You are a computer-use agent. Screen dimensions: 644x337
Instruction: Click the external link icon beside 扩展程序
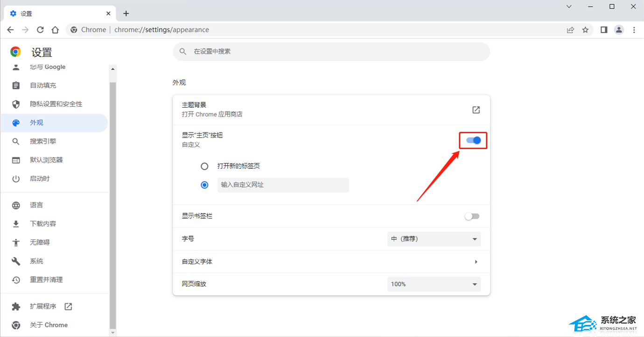coord(68,306)
